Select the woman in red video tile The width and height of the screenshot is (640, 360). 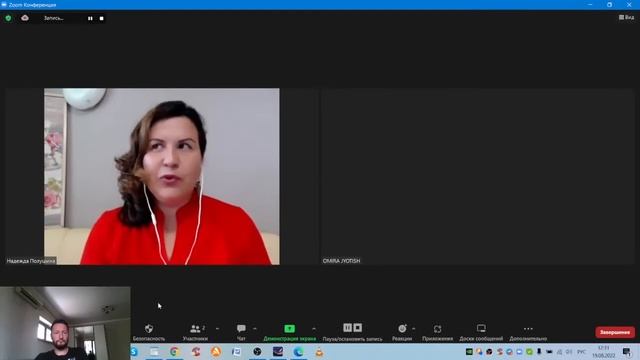[162, 176]
